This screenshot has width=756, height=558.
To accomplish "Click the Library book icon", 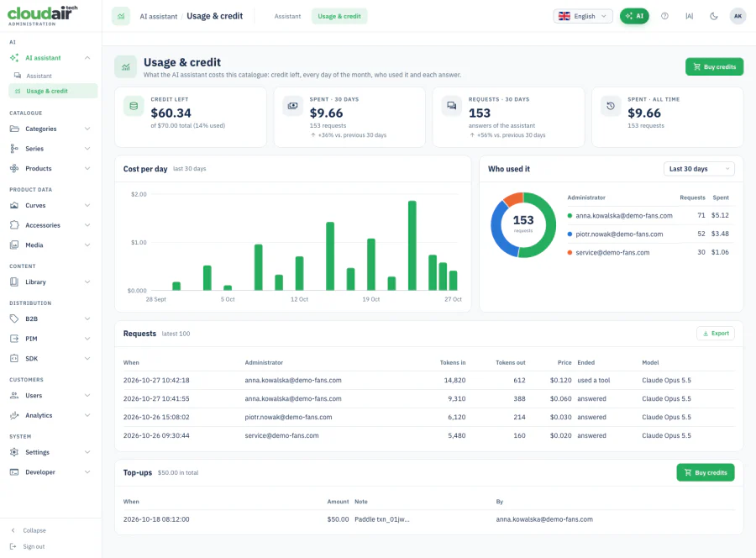I will click(x=14, y=282).
